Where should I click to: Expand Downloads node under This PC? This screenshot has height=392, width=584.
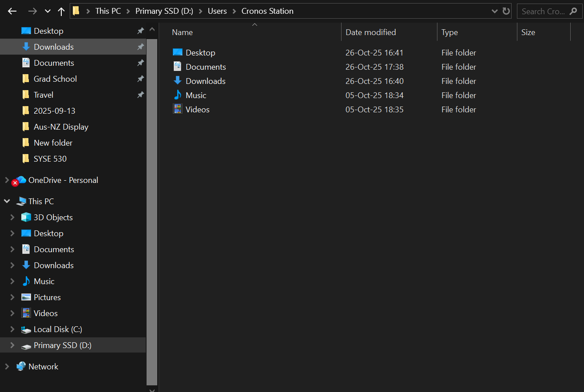click(12, 265)
